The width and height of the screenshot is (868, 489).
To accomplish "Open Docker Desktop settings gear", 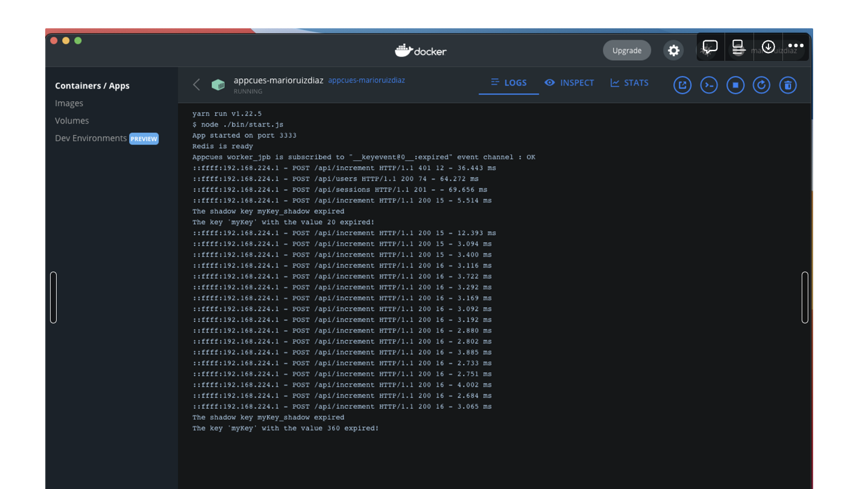I will 673,51.
